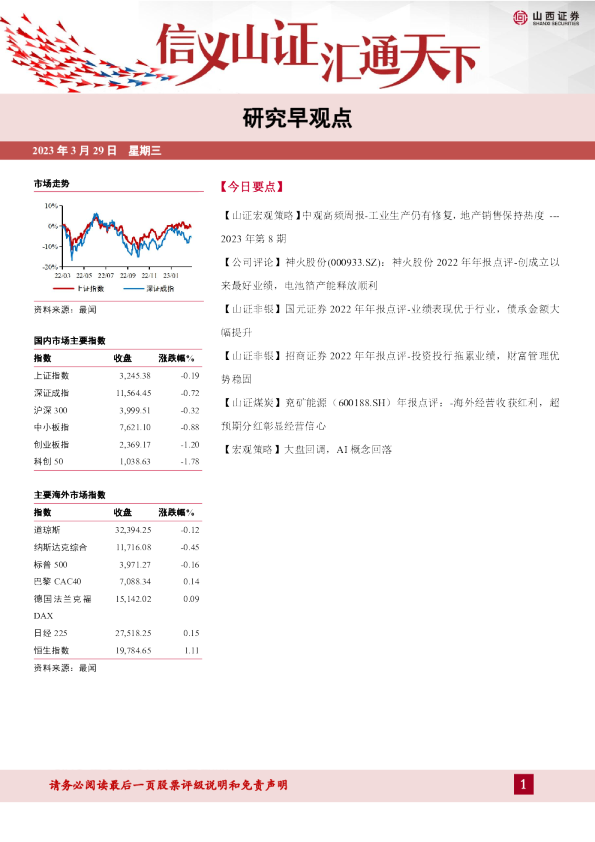Image resolution: width=595 pixels, height=842 pixels.
Task: Select the 纳斯达克综合 row in overseas table
Action: pyautogui.click(x=117, y=547)
